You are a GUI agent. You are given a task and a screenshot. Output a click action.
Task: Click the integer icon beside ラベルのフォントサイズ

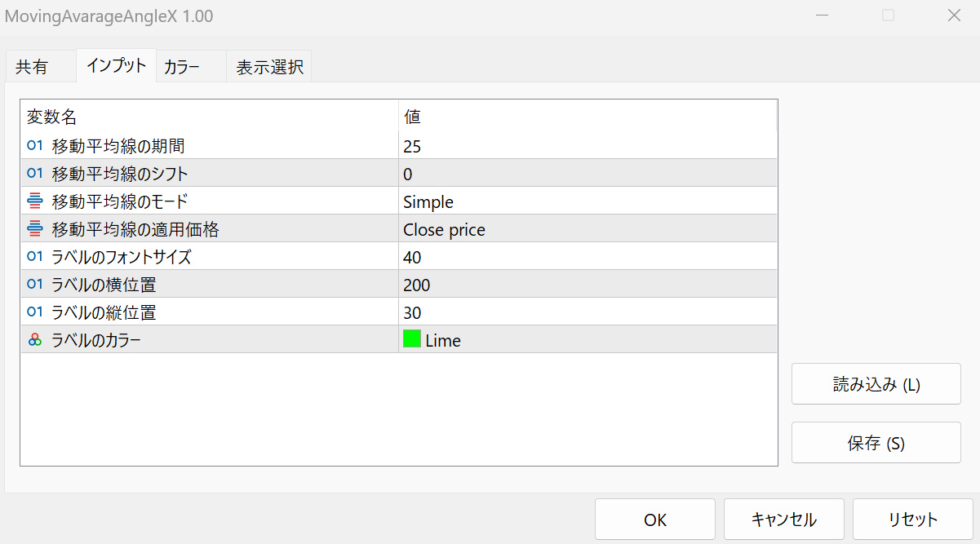[34, 257]
